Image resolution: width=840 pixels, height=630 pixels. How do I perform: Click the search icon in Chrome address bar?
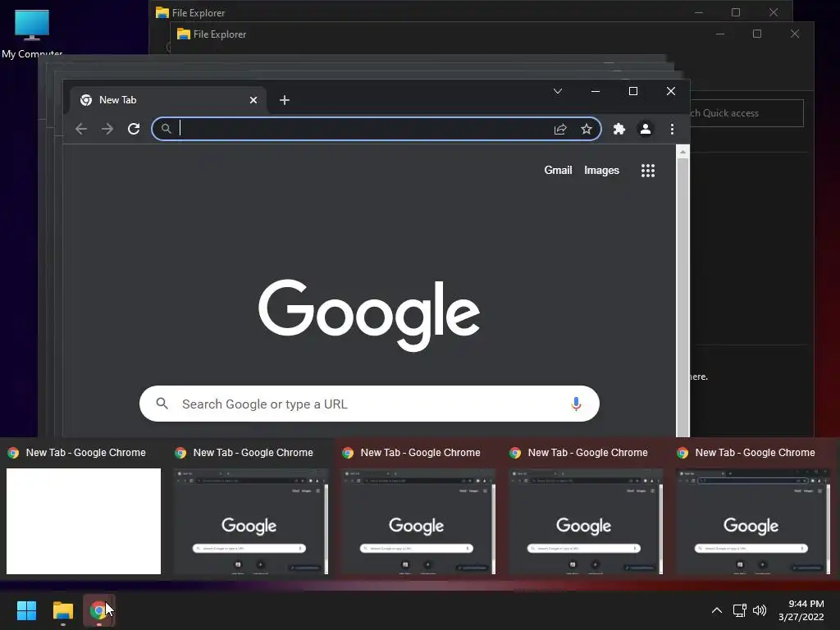166,129
